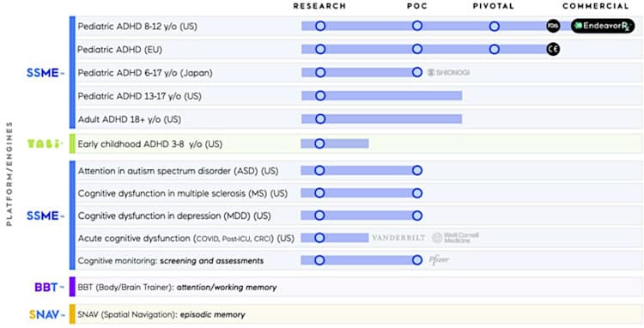644x328 pixels.
Task: Click the POC milestone on Japan ADHD row
Action: (417, 72)
